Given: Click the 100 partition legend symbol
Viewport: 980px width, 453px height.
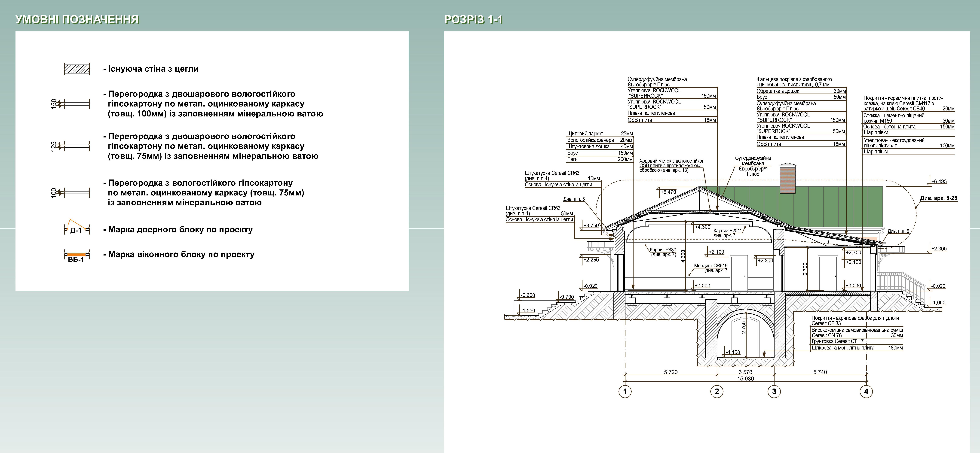Looking at the screenshot, I should pos(77,193).
